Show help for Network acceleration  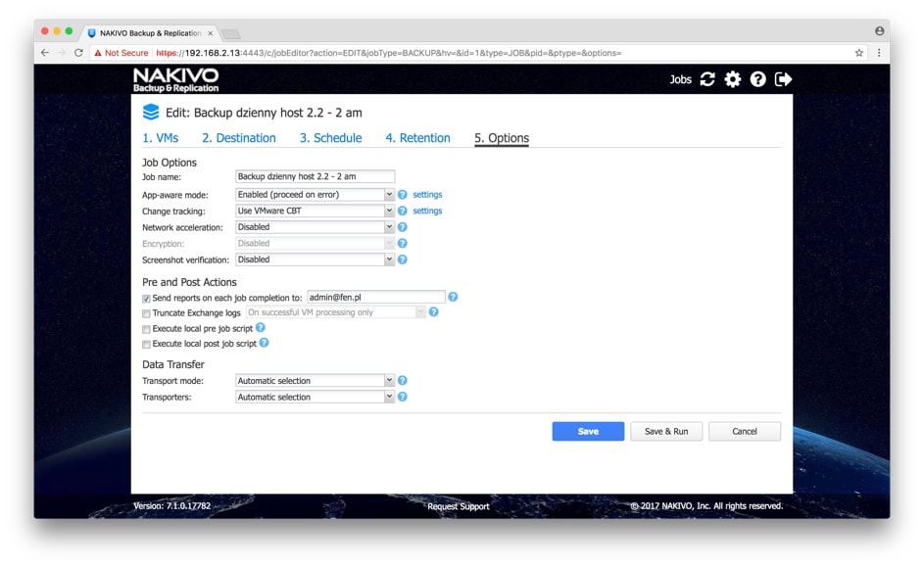click(403, 226)
